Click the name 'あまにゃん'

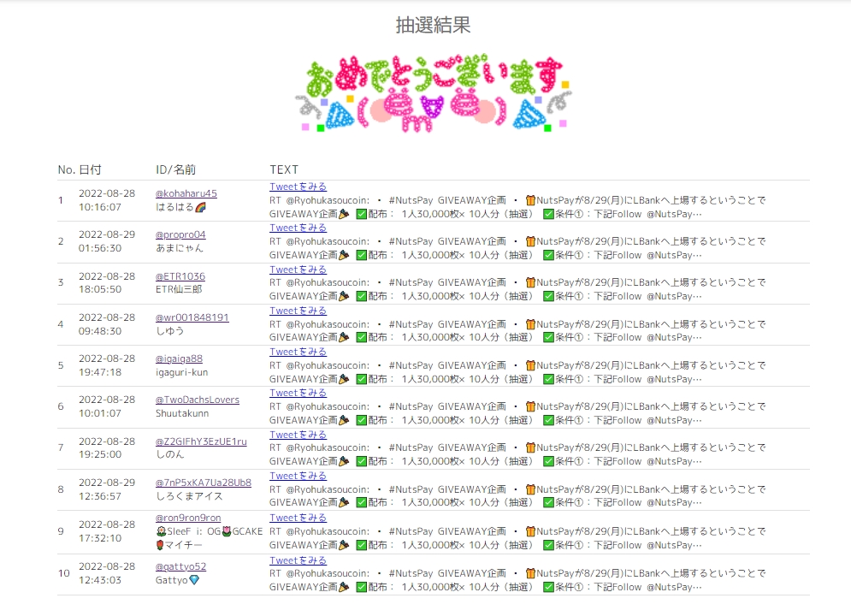(180, 248)
